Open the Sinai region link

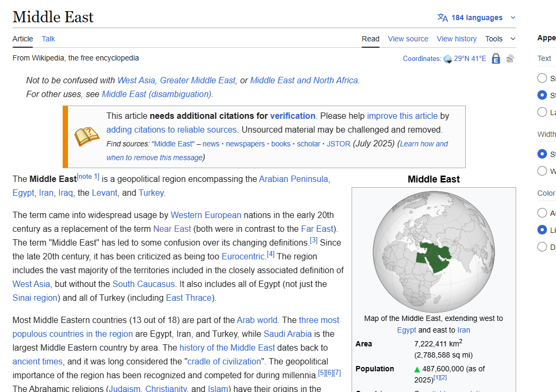pyautogui.click(x=35, y=298)
